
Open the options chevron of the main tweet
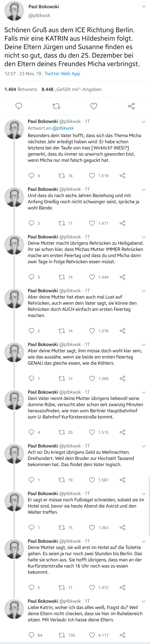tap(144, 7)
